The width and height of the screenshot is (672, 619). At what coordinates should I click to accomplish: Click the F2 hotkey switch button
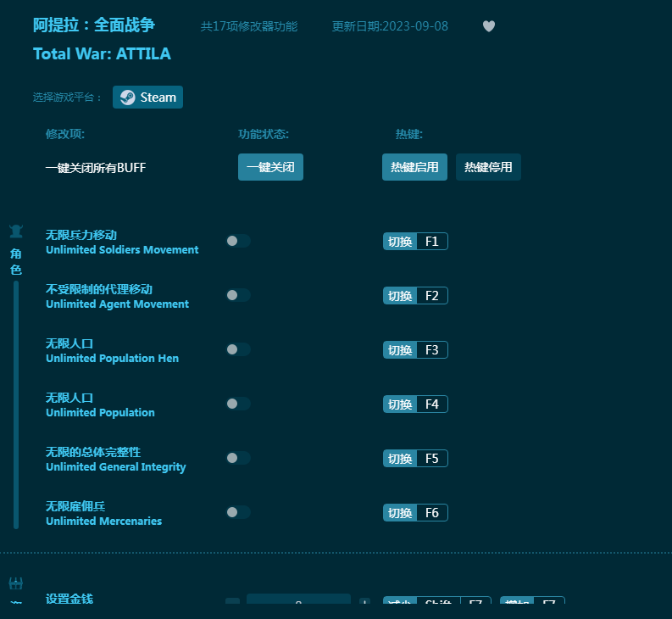[415, 296]
